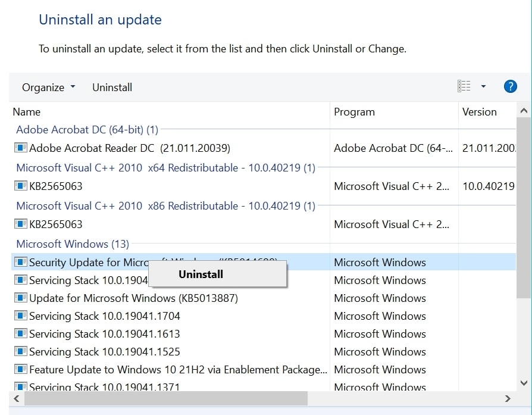This screenshot has height=415, width=532.
Task: Sort by the Version column header
Action: point(480,112)
